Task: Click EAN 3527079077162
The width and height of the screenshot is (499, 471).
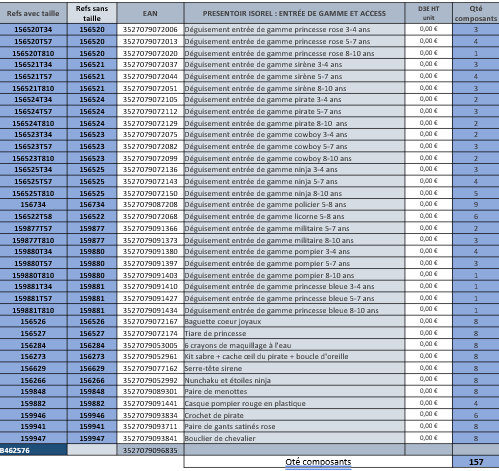Action: 150,368
